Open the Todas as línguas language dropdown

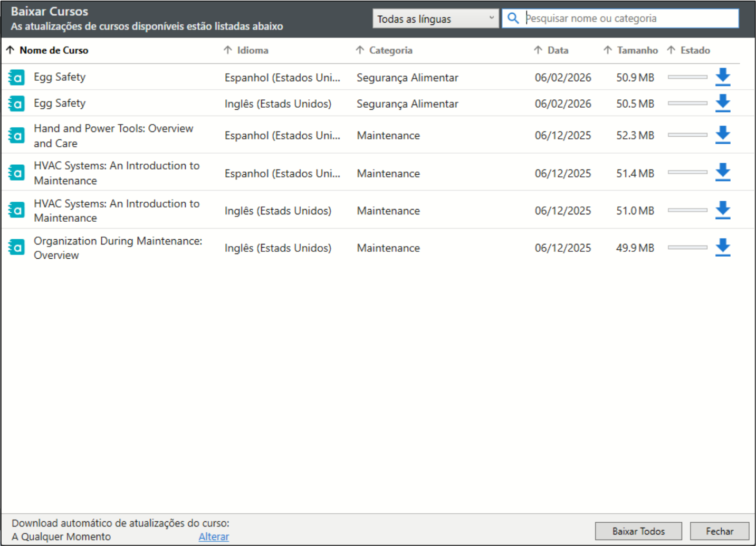(x=436, y=18)
